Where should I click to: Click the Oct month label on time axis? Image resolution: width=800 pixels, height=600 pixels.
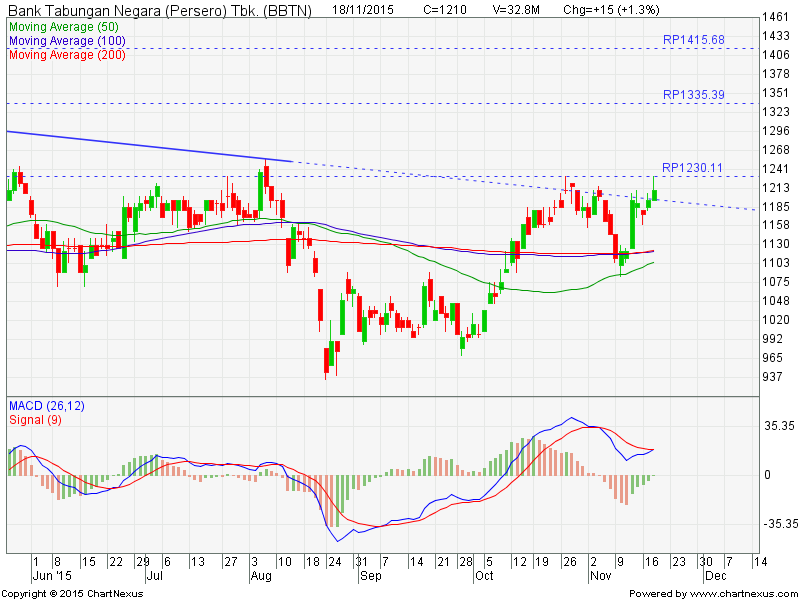pyautogui.click(x=485, y=577)
